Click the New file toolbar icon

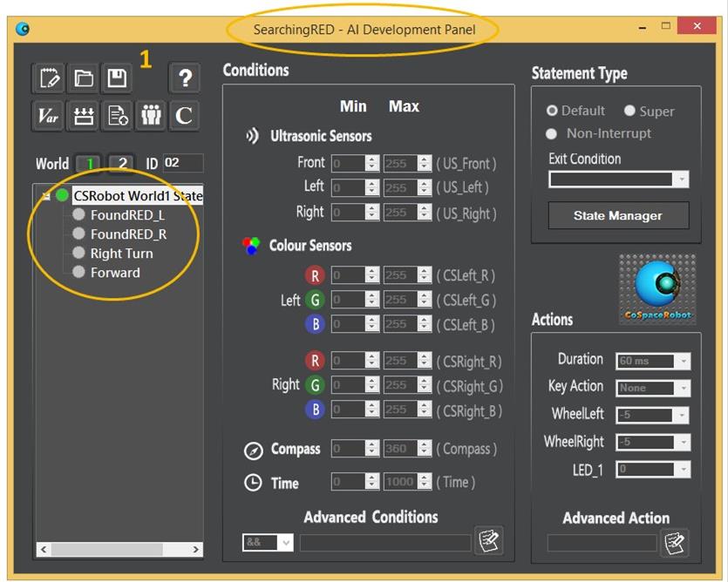[x=49, y=79]
